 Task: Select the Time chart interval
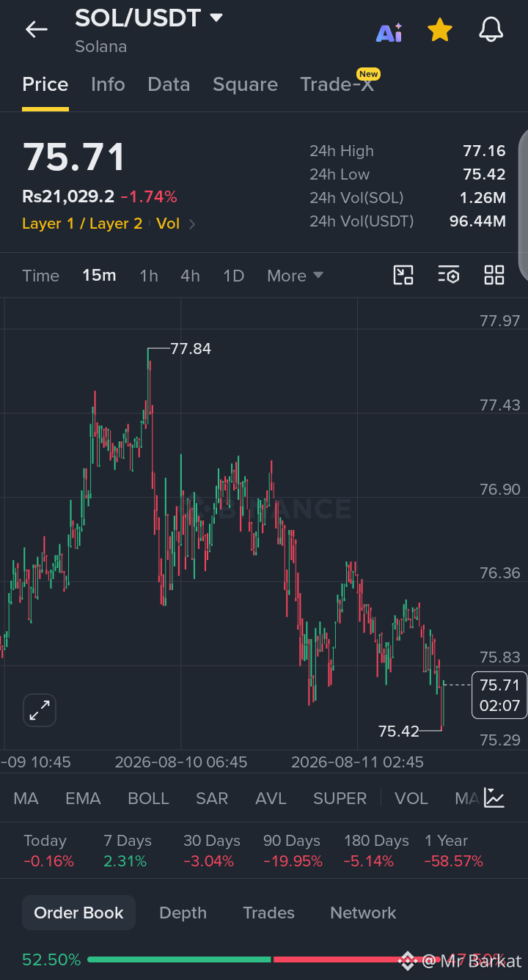(40, 276)
